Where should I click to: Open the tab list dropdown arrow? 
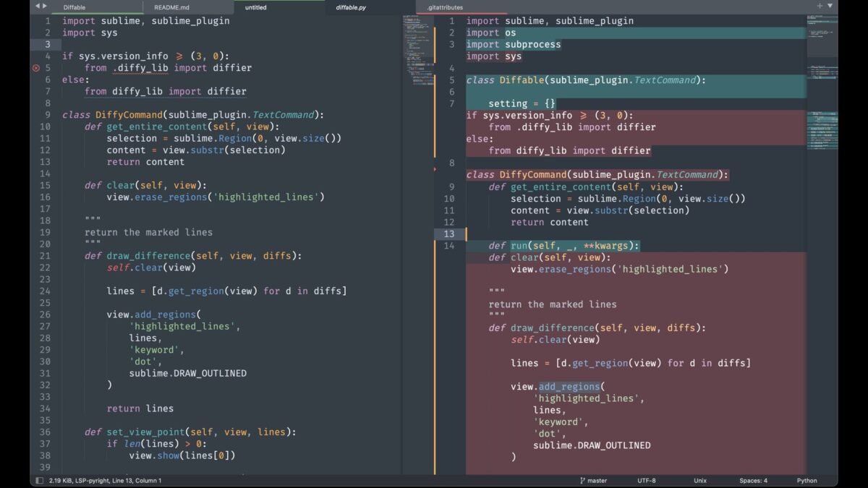[830, 6]
